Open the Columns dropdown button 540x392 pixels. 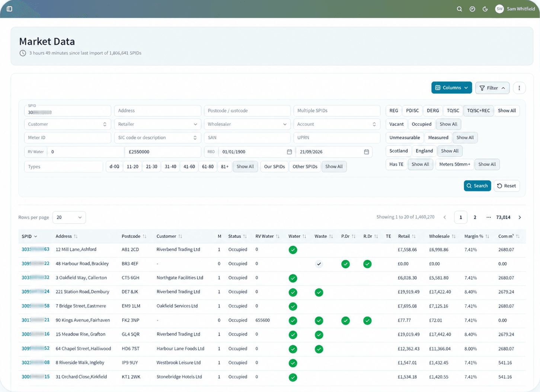tap(452, 88)
